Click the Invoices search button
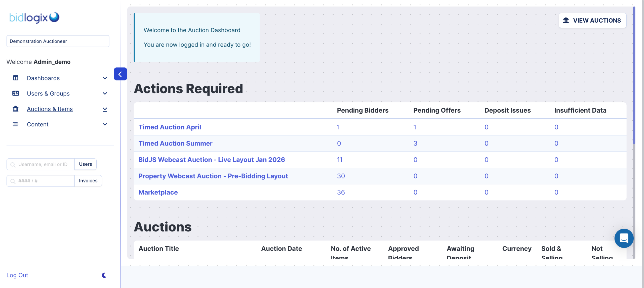 pyautogui.click(x=88, y=181)
